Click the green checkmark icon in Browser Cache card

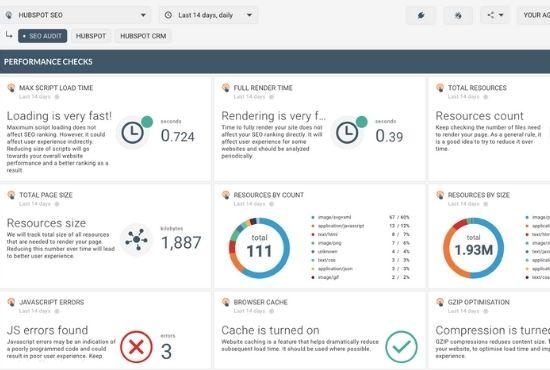tap(401, 347)
